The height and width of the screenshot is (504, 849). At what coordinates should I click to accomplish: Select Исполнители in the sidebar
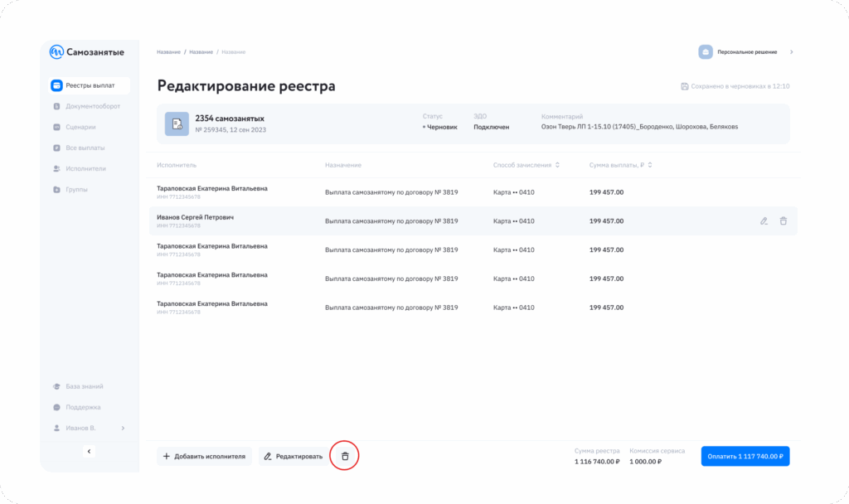point(88,168)
